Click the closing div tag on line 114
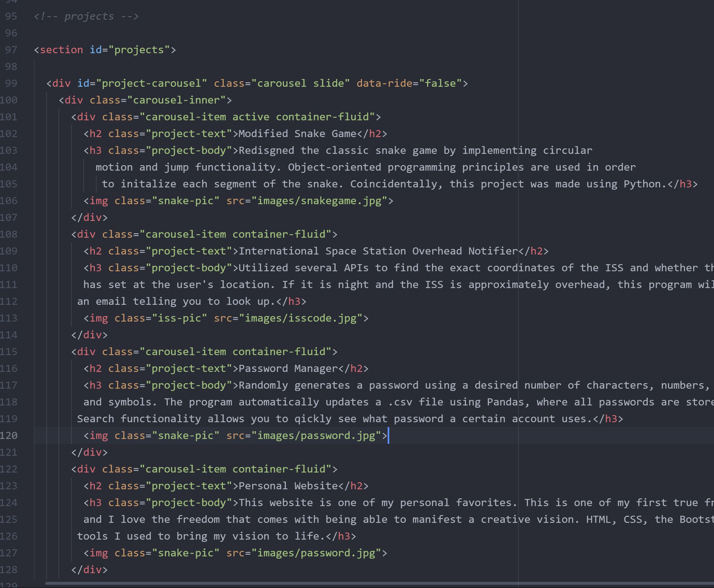Screen dimensions: 714x588 pyautogui.click(x=89, y=335)
